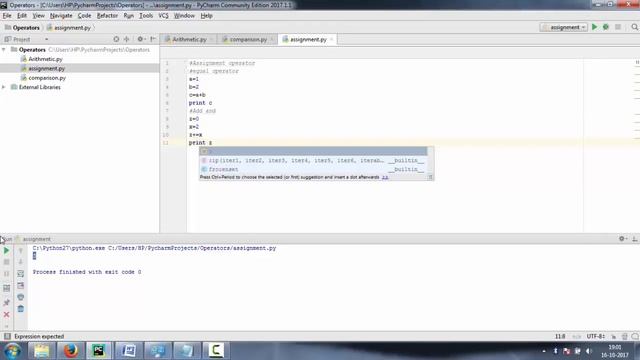Hide the Project panel

[x=153, y=39]
